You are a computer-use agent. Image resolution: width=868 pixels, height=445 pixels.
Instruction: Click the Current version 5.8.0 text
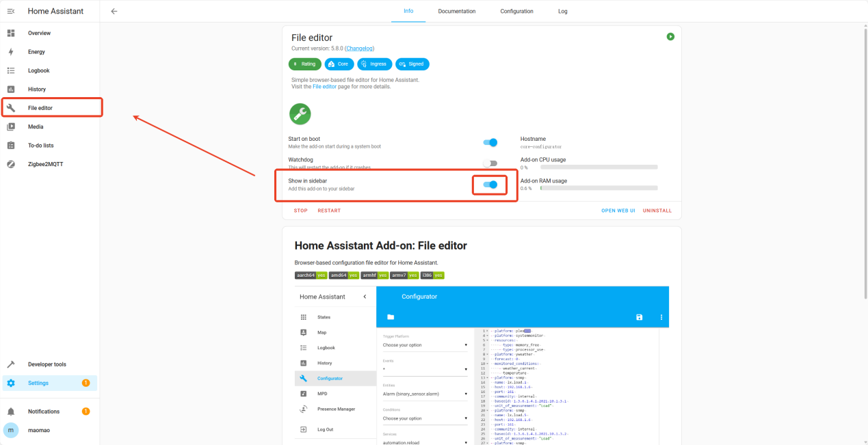[x=317, y=49]
